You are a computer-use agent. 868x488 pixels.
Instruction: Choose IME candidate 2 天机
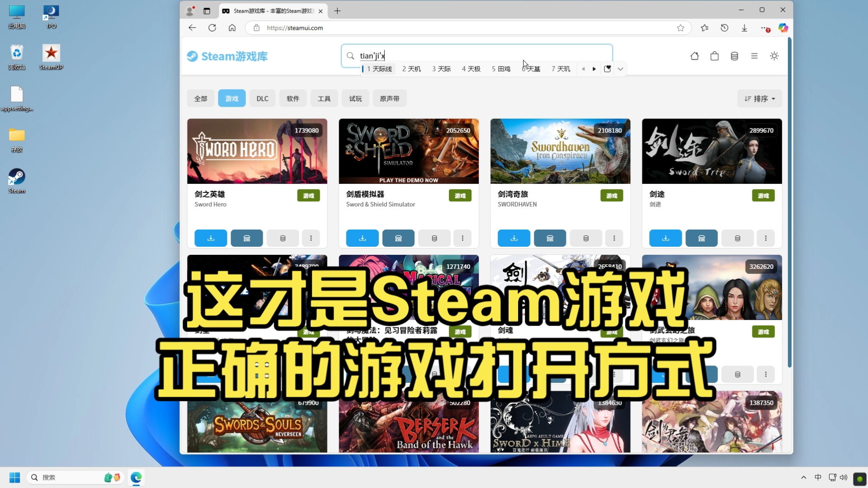411,69
